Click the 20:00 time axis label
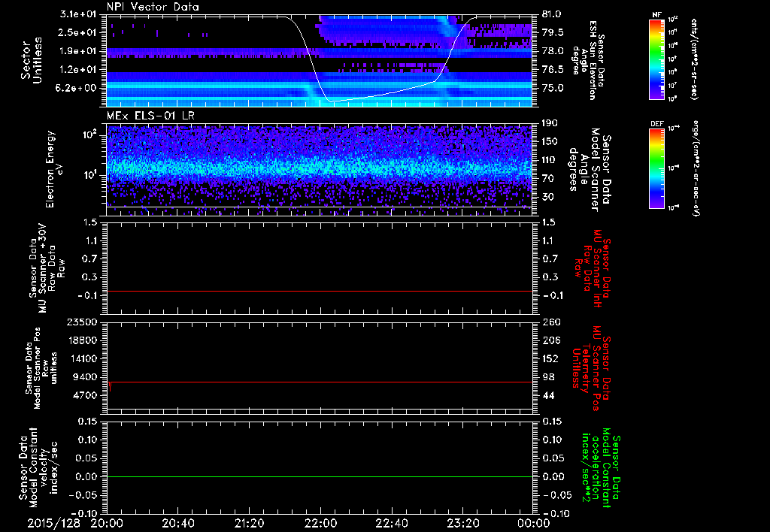770x532 pixels. pyautogui.click(x=107, y=523)
